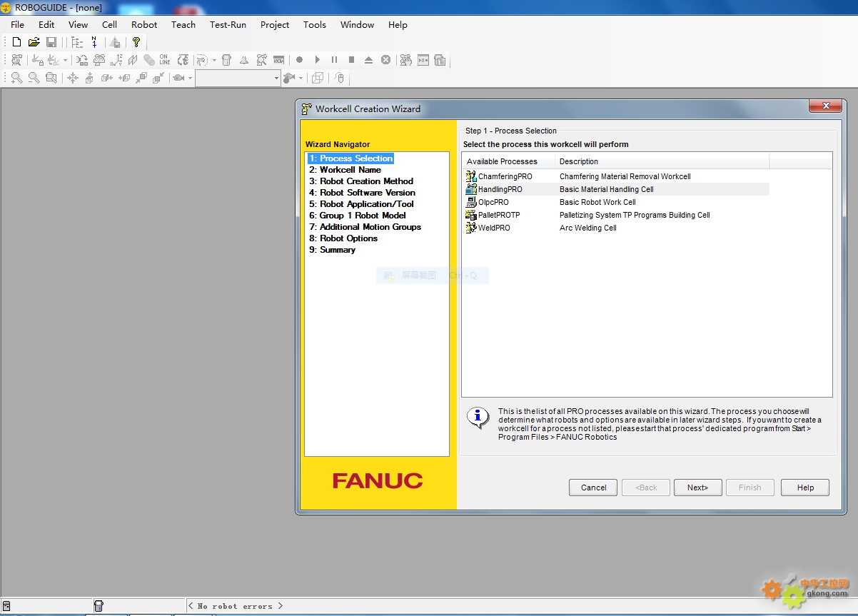This screenshot has width=858, height=616.
Task: Click the Record circle button
Action: tap(300, 60)
